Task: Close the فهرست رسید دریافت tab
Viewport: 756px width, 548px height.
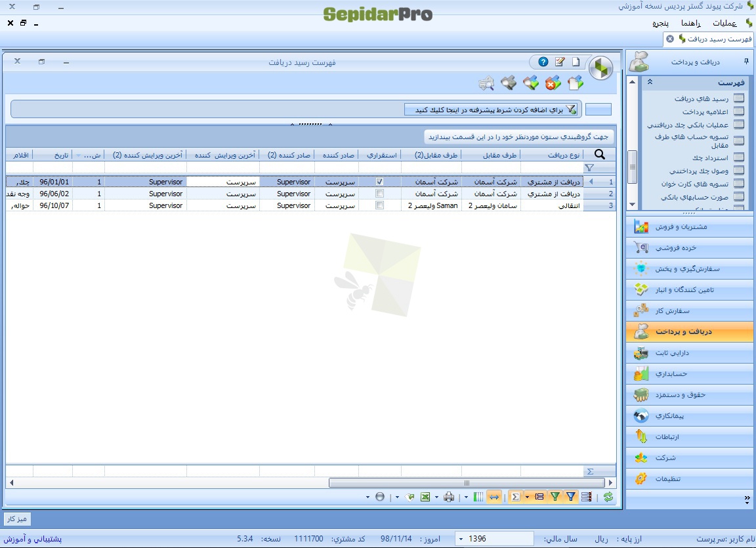Action: [670, 39]
